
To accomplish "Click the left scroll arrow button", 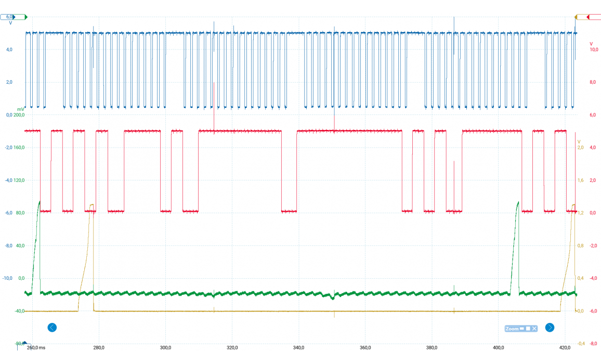I will point(52,328).
